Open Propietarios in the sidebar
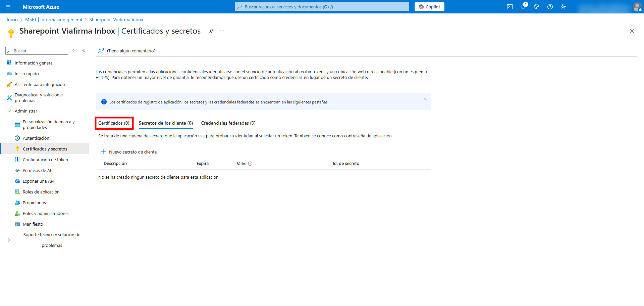Screen dimensions: 644x306 coord(34,203)
